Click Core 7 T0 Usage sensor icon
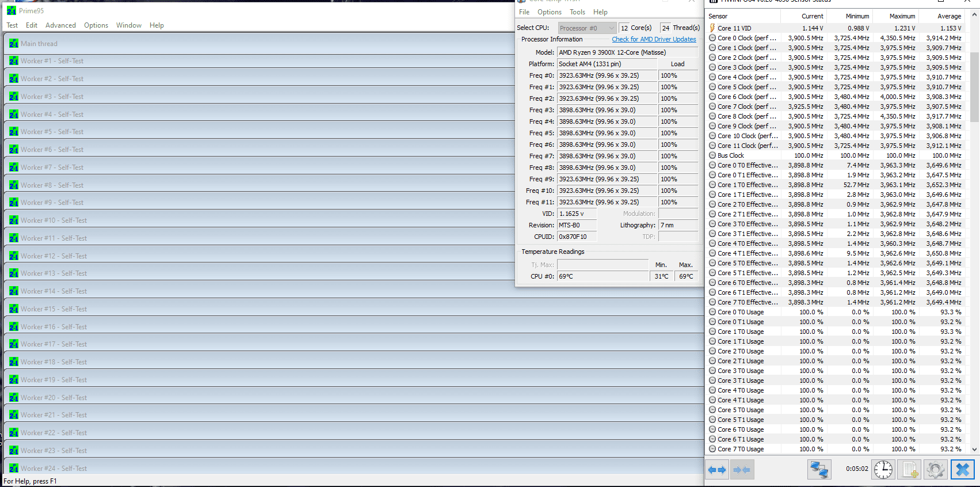980x487 pixels. (712, 449)
